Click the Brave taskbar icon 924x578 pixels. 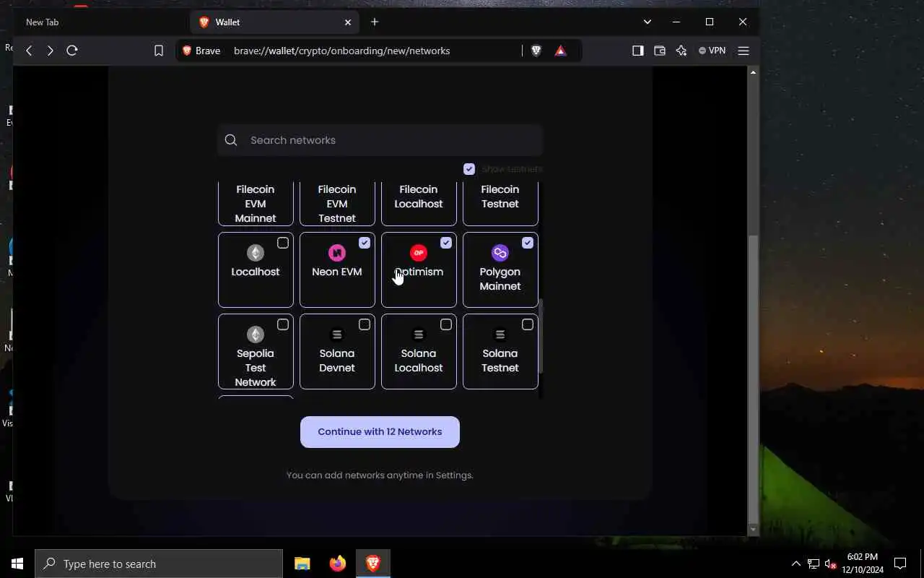(x=373, y=564)
